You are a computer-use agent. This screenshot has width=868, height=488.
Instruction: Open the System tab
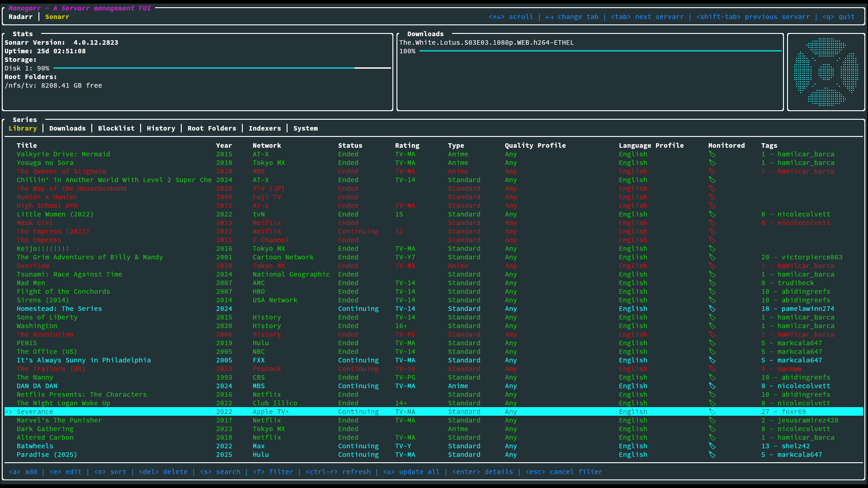pos(306,128)
